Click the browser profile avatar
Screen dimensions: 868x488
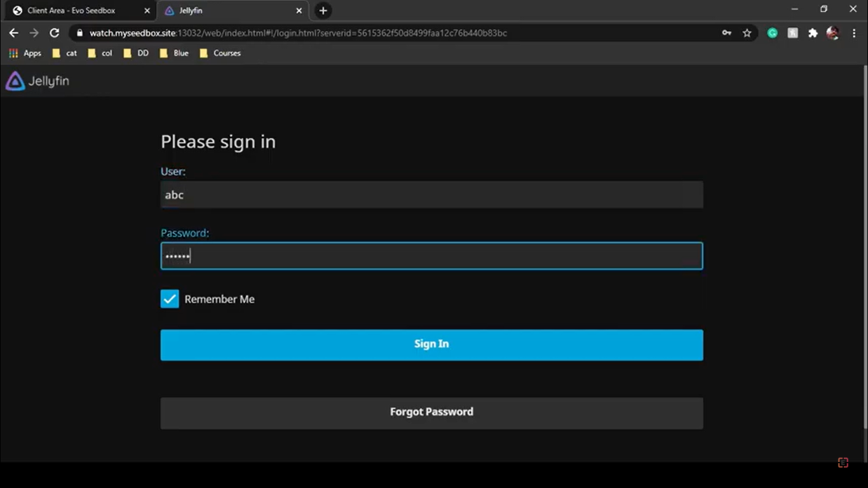[833, 32]
